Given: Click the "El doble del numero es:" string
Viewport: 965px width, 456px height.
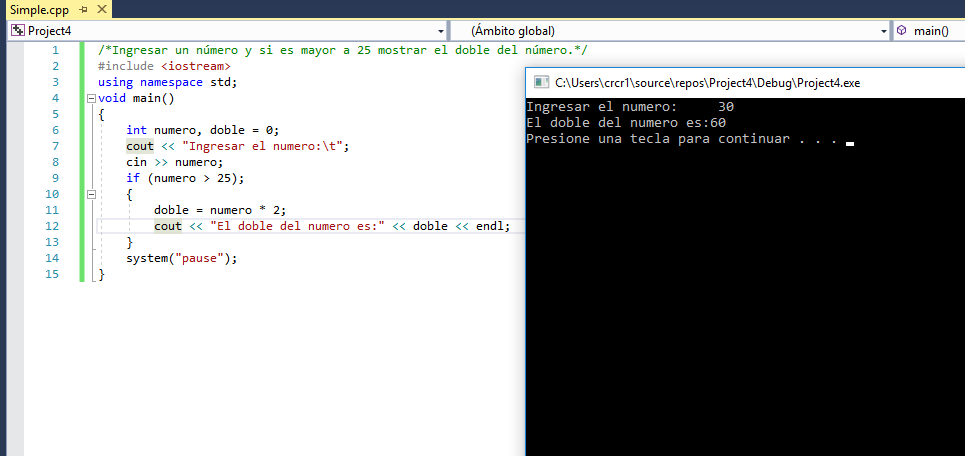Looking at the screenshot, I should click(298, 226).
